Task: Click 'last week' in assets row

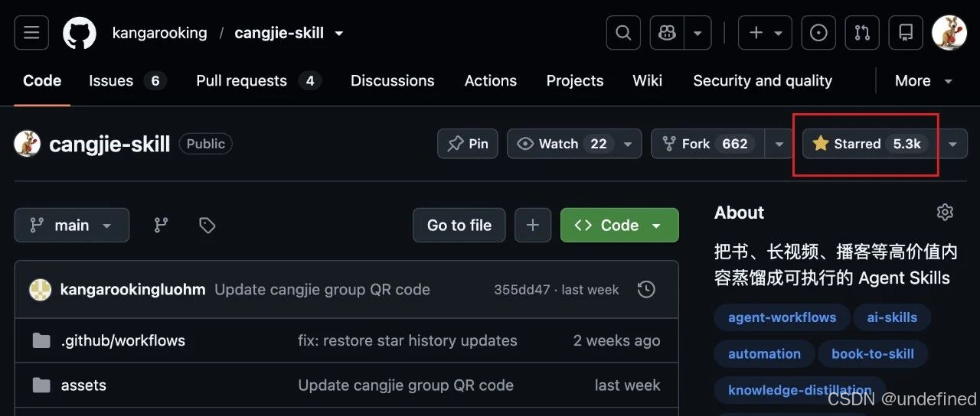Action: click(627, 385)
